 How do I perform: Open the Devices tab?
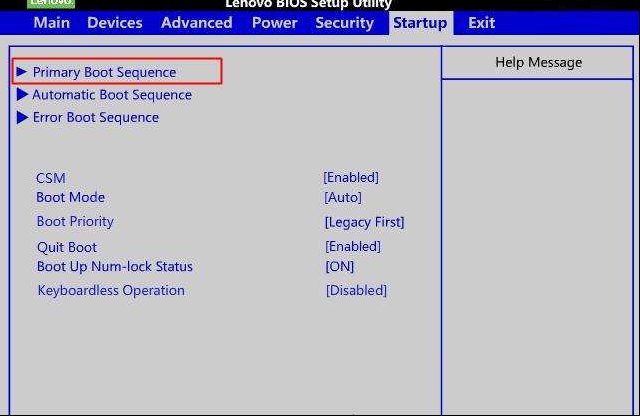[x=115, y=22]
